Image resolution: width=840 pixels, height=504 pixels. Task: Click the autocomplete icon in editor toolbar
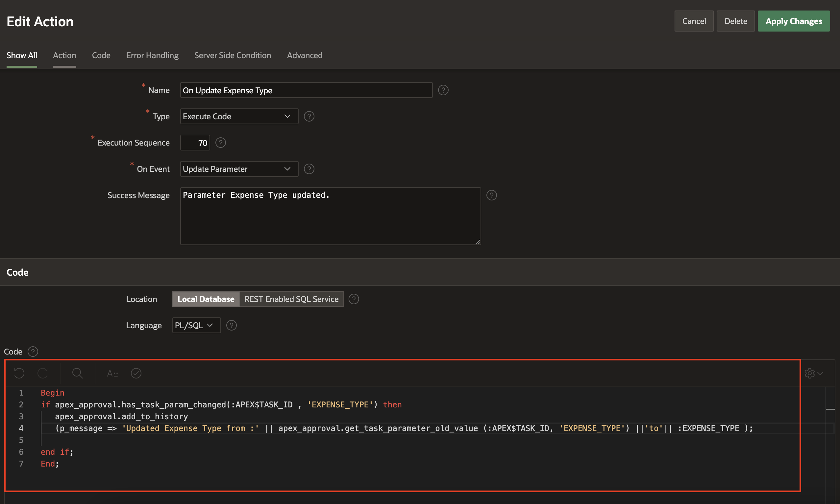(x=112, y=373)
